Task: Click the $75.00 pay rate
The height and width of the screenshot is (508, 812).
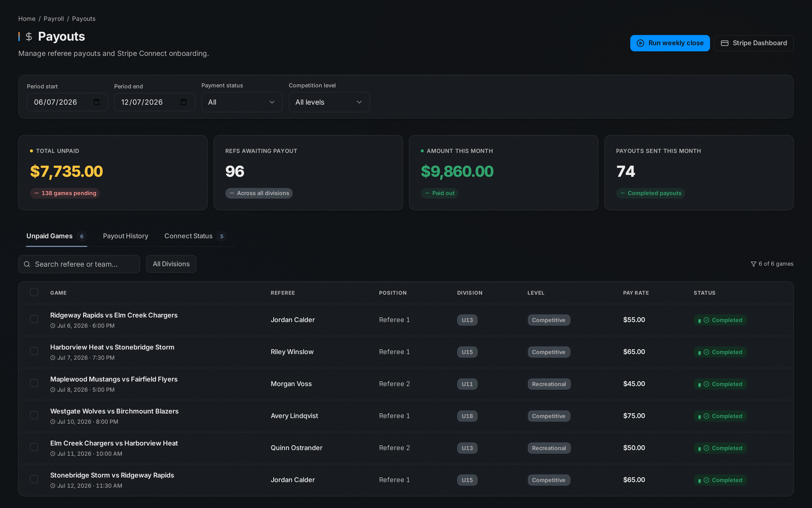Action: click(634, 416)
